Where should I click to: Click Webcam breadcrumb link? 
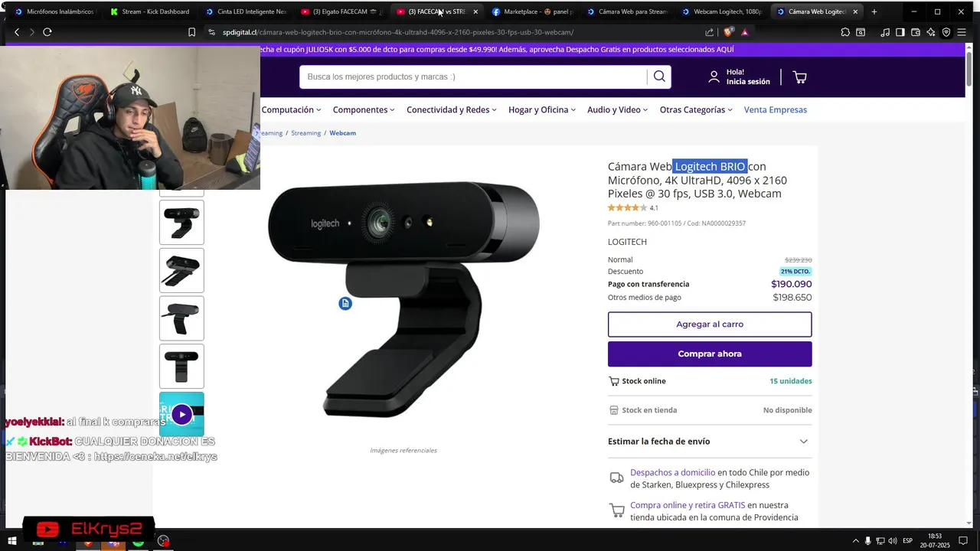342,133
